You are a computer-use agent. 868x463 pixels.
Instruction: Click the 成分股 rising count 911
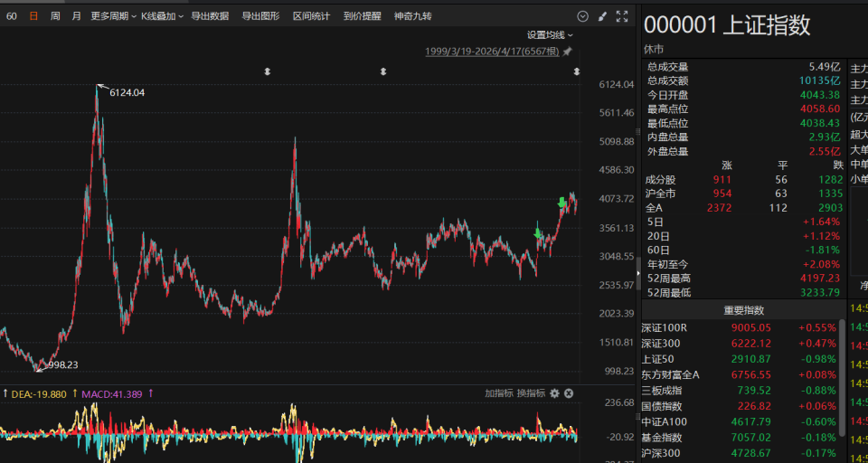tap(722, 179)
